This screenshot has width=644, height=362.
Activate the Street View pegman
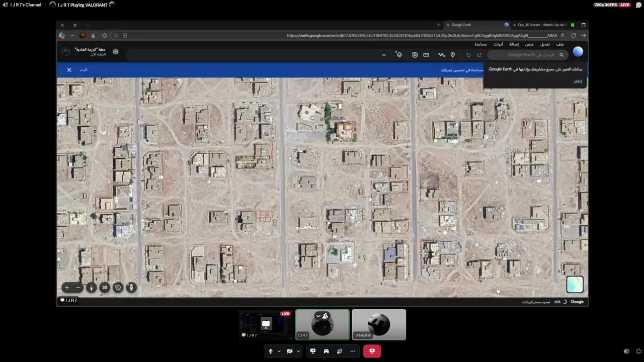[131, 288]
